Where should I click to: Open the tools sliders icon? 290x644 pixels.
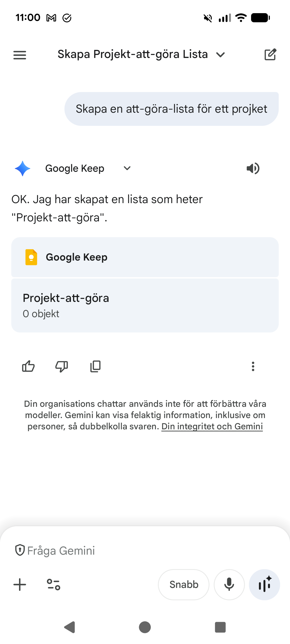coord(53,584)
